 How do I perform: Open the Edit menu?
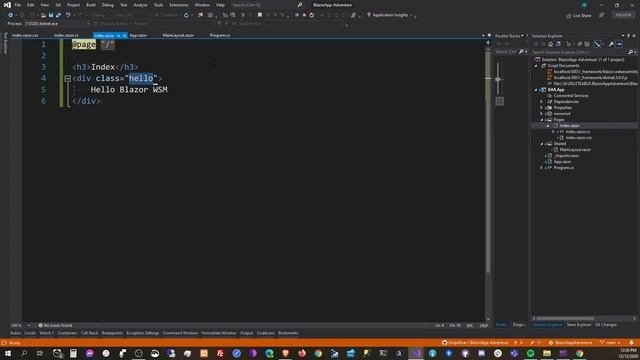pos(31,5)
